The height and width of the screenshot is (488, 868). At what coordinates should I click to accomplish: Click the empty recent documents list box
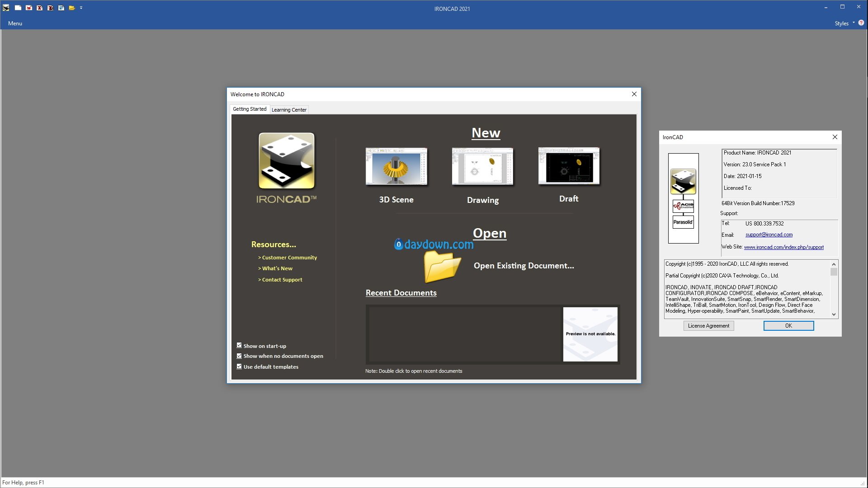point(464,334)
